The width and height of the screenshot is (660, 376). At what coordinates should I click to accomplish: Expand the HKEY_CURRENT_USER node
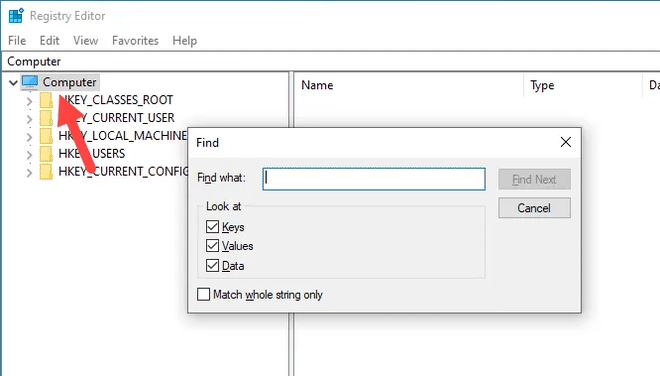(x=29, y=119)
